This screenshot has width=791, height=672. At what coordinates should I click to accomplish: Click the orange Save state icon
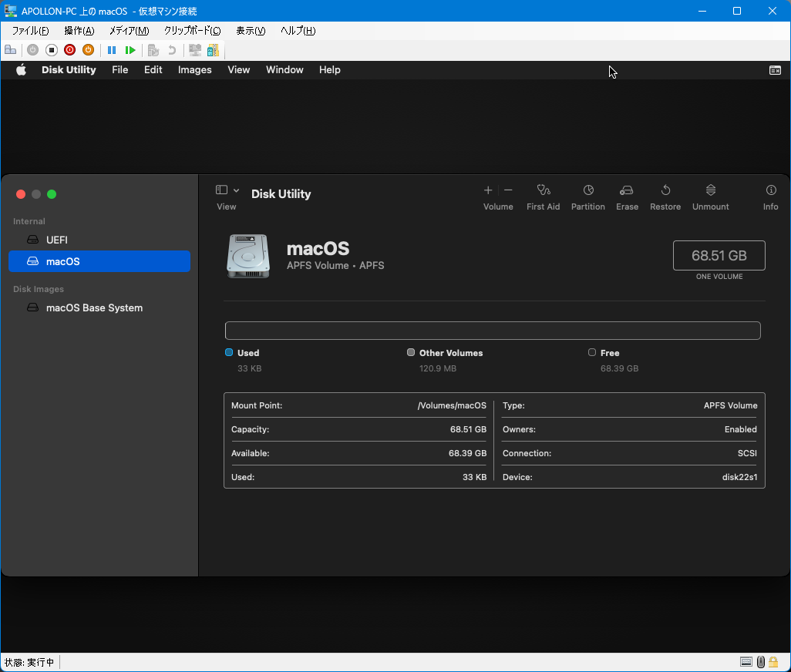(x=89, y=50)
